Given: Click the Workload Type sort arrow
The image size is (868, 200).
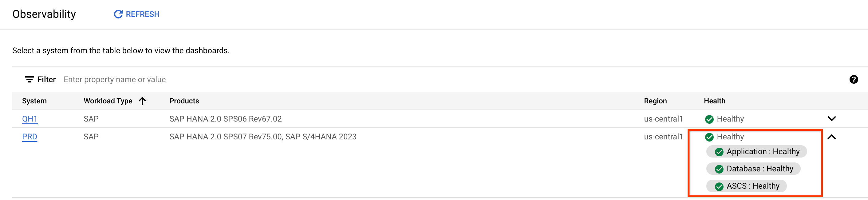Looking at the screenshot, I should 143,101.
